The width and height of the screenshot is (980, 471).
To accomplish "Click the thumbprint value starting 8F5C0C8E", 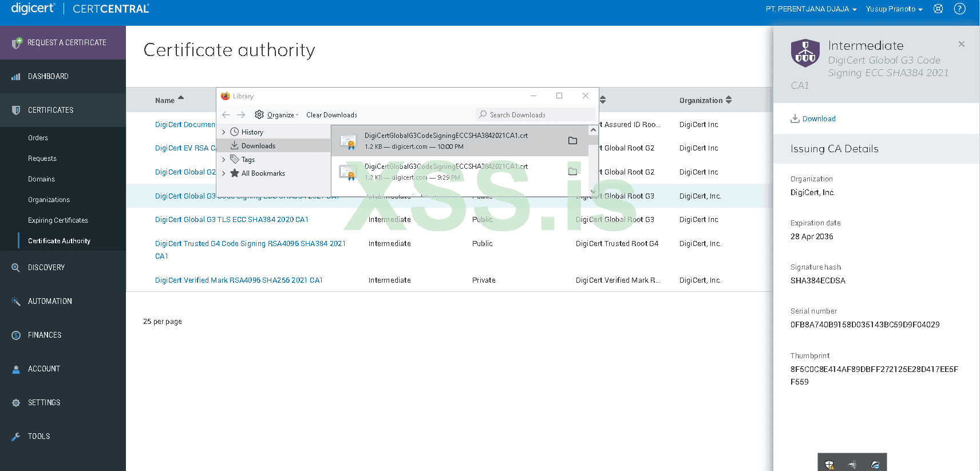I will tap(874, 376).
